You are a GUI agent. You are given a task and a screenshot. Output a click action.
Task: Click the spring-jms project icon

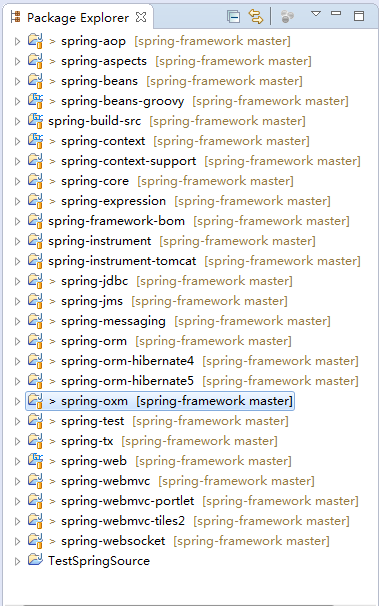point(35,301)
